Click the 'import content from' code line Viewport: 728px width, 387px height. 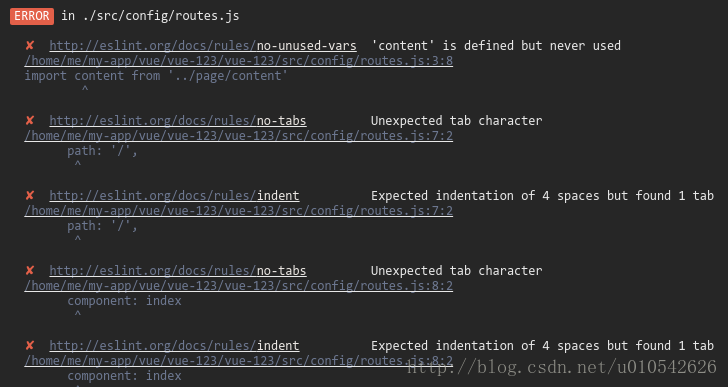coord(156,76)
